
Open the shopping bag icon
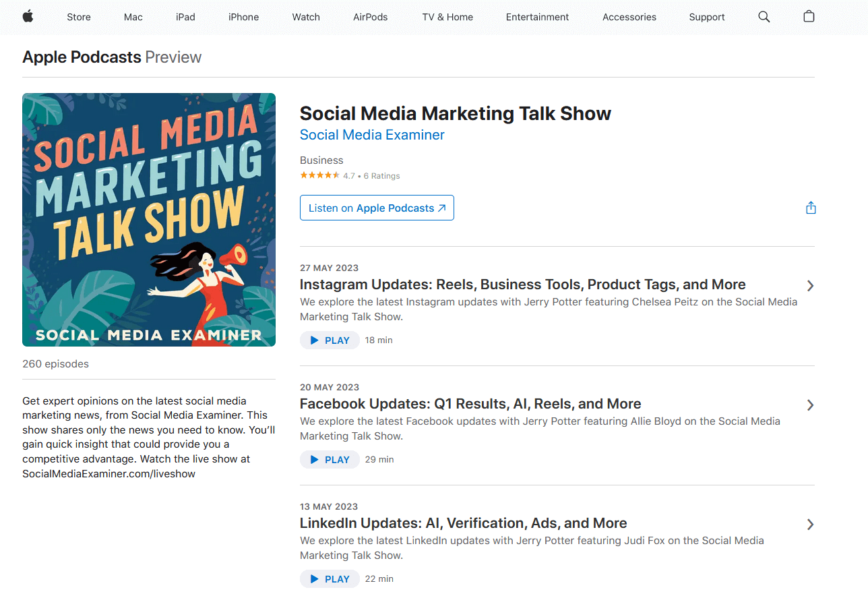[x=809, y=17]
